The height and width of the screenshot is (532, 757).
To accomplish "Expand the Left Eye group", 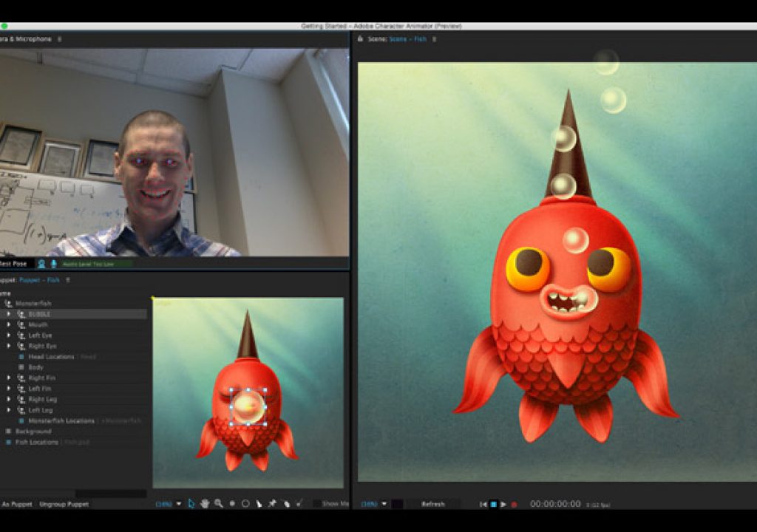I will click(8, 335).
